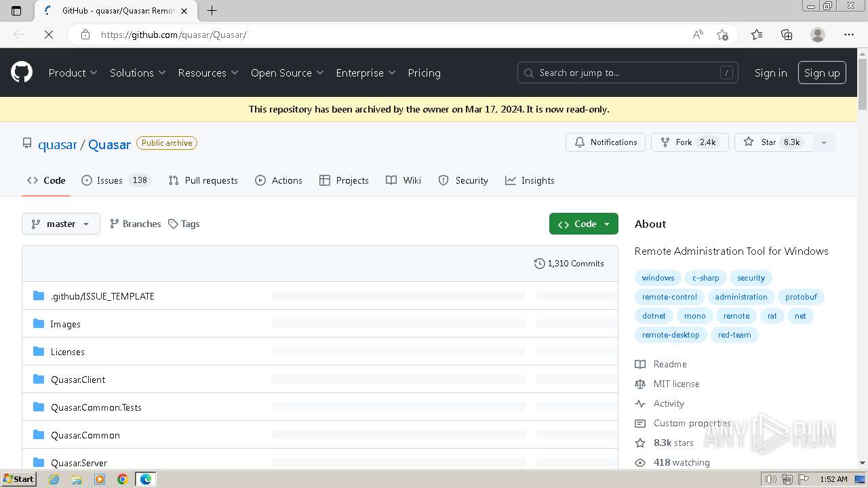View repository Branches
The height and width of the screenshot is (488, 868).
coord(135,224)
